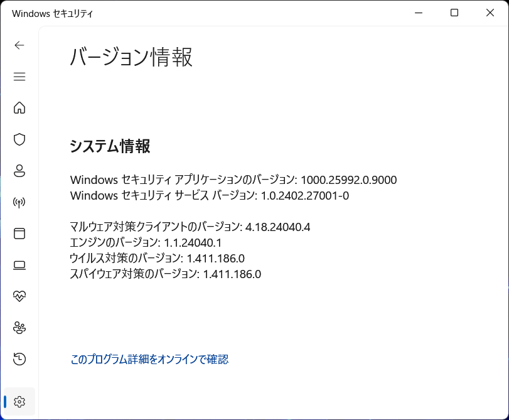Click the このプログラム詳細をオンラインで確認 link
Screen dimensions: 509x420
pyautogui.click(x=149, y=359)
